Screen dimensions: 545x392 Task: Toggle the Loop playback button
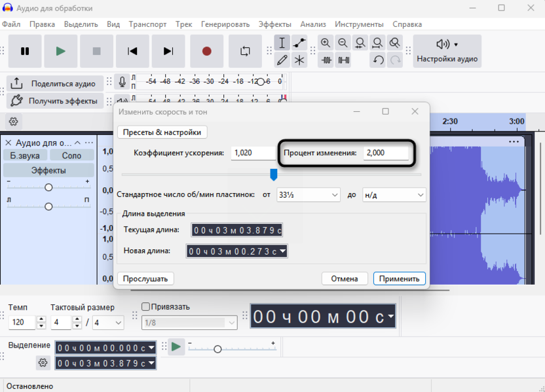tap(245, 51)
